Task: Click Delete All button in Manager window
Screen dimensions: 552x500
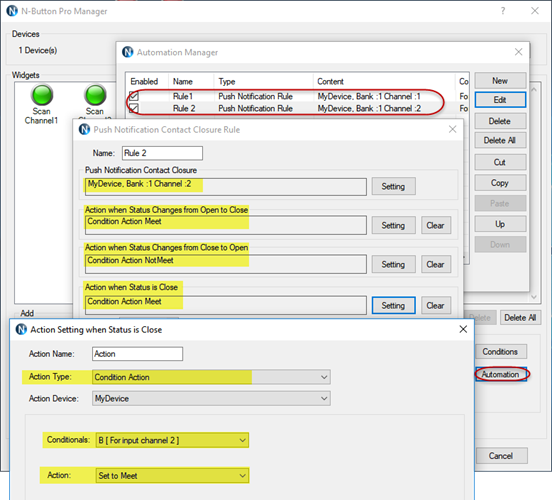Action: coord(520,318)
